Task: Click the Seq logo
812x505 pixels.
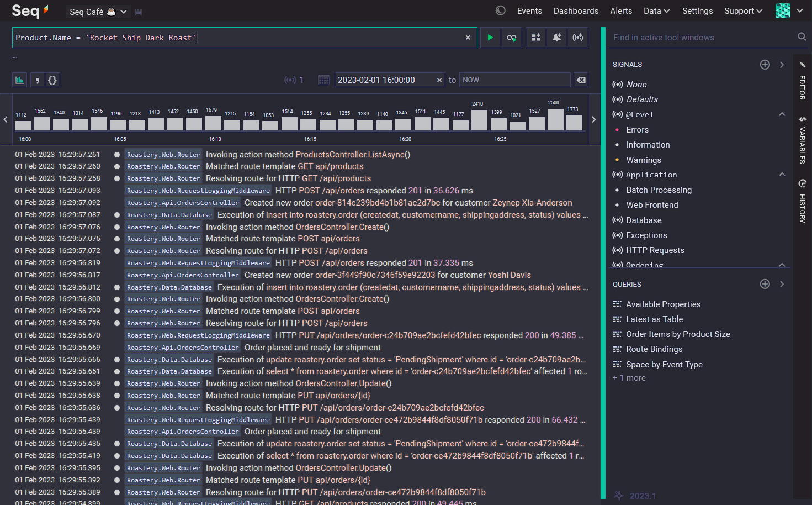Action: point(30,10)
